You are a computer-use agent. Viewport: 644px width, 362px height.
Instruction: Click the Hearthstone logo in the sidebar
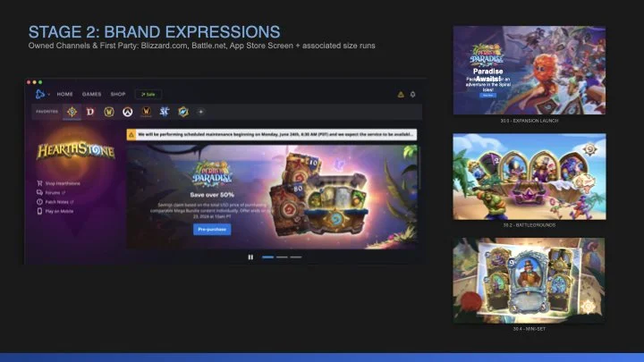tap(75, 151)
